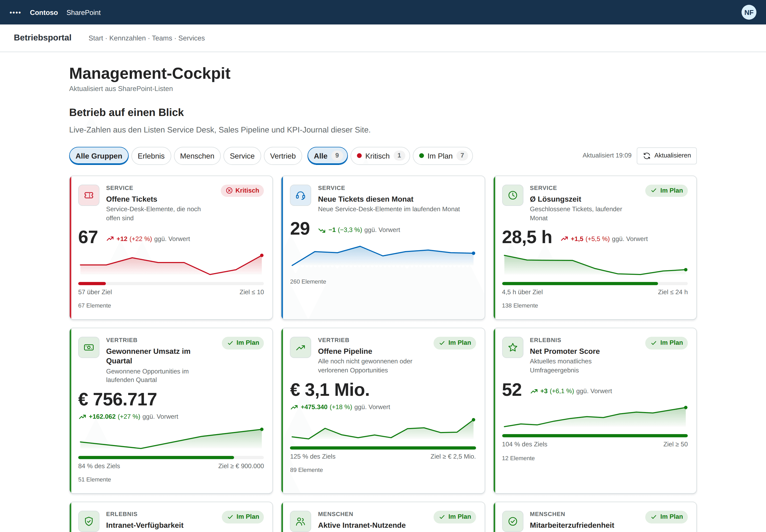Viewport: 766px width, 532px height.
Task: Open the app launcher dots icon
Action: tap(15, 13)
